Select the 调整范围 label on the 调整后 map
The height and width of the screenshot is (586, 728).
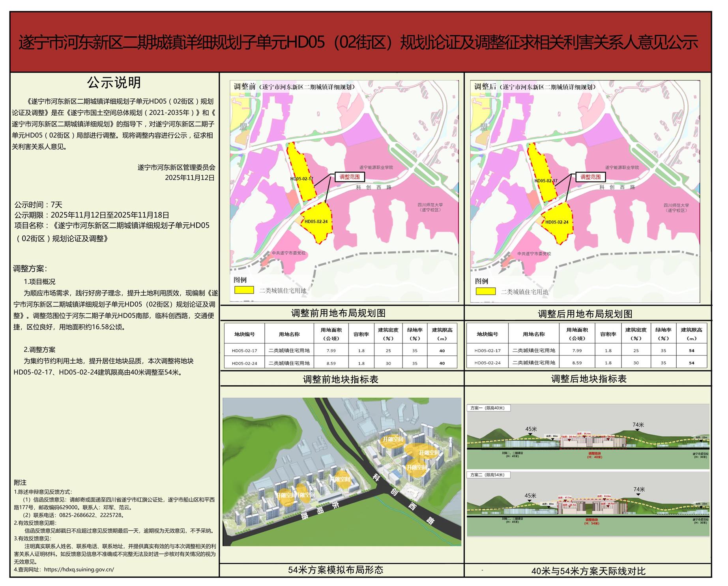tap(590, 177)
